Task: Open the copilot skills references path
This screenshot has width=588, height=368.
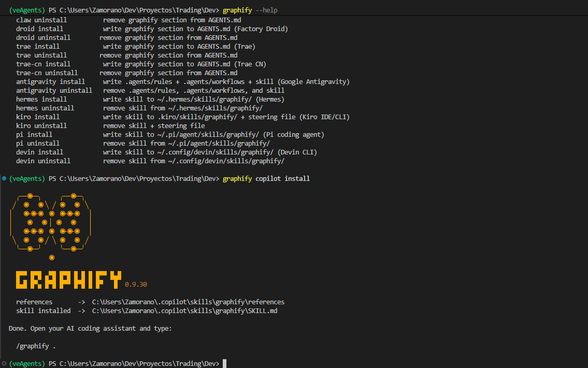Action: 188,302
